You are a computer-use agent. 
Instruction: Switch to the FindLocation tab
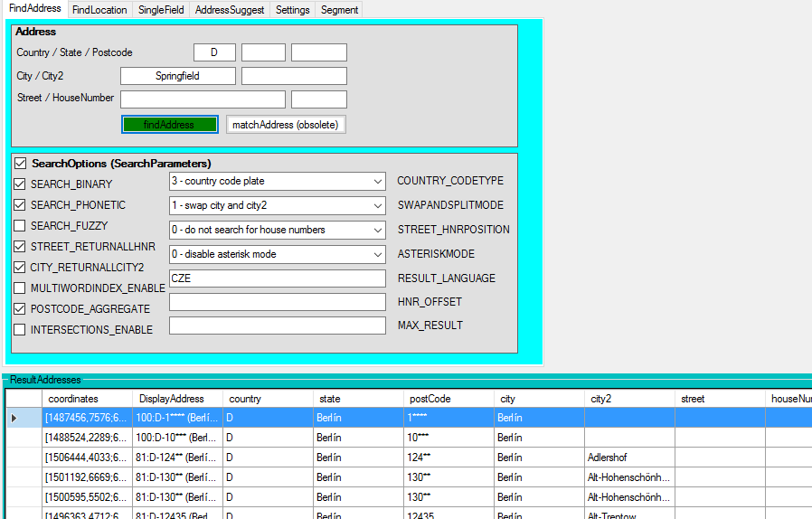pyautogui.click(x=99, y=10)
